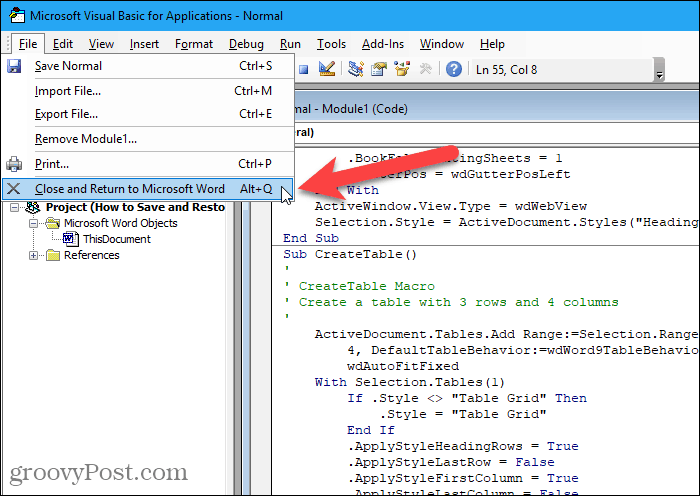
Task: Open the Object Browser toolbar icon
Action: (402, 69)
